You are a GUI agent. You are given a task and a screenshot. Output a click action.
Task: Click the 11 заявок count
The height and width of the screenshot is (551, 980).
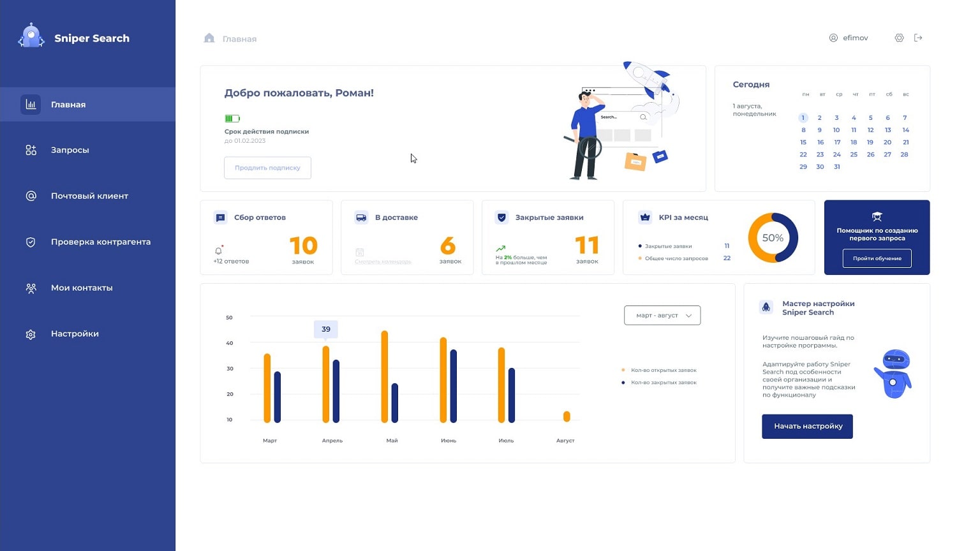click(587, 246)
